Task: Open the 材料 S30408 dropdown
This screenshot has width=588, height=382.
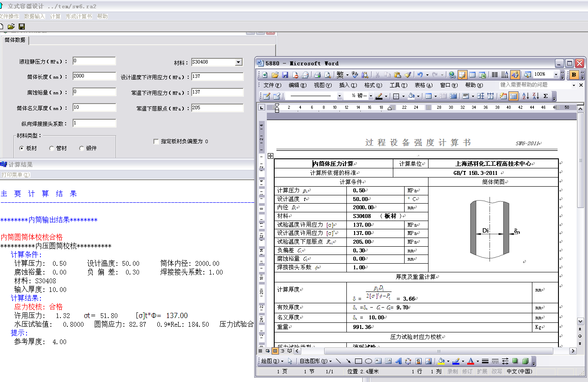Action: [x=239, y=62]
